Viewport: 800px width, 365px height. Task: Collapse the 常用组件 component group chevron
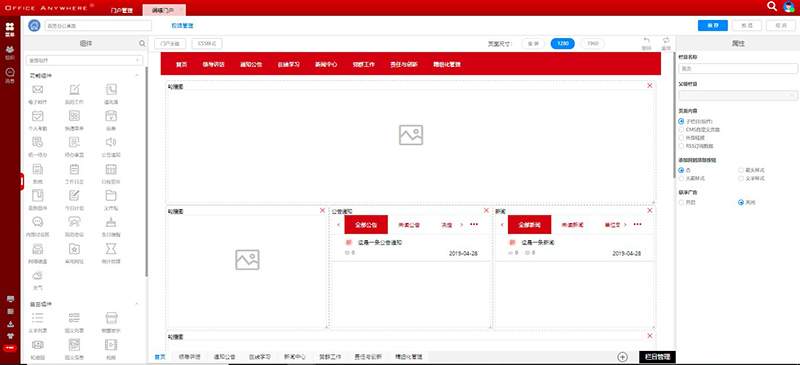tap(137, 76)
